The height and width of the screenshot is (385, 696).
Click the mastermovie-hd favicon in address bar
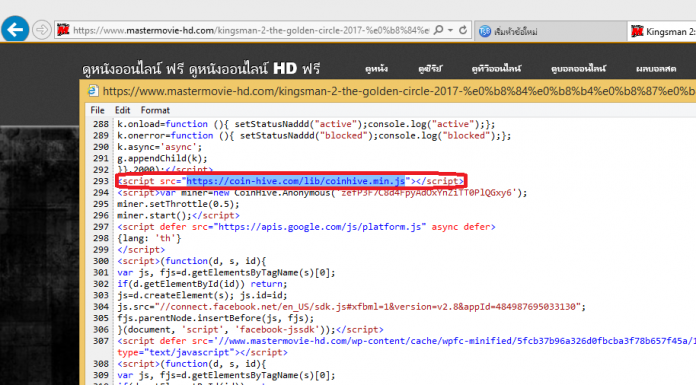[63, 30]
